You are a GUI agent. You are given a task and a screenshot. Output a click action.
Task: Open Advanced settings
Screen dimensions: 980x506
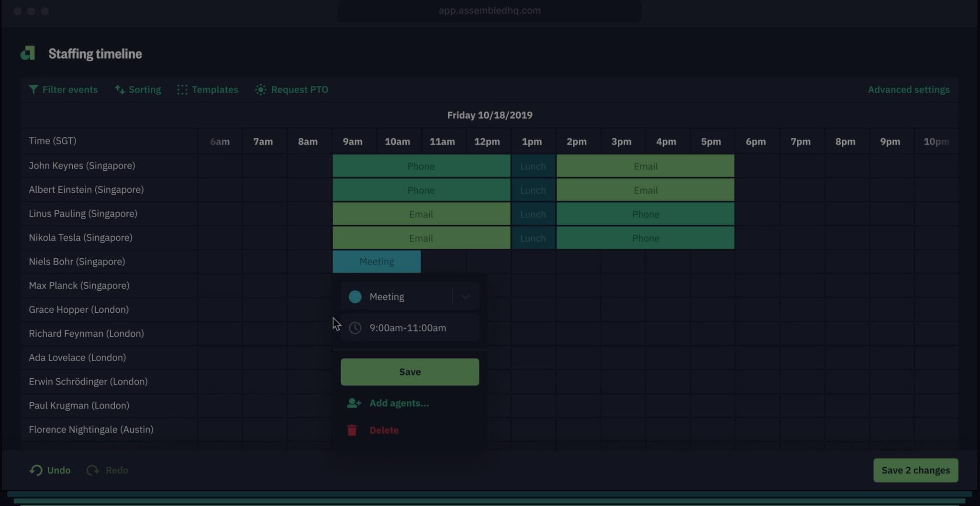click(x=908, y=89)
